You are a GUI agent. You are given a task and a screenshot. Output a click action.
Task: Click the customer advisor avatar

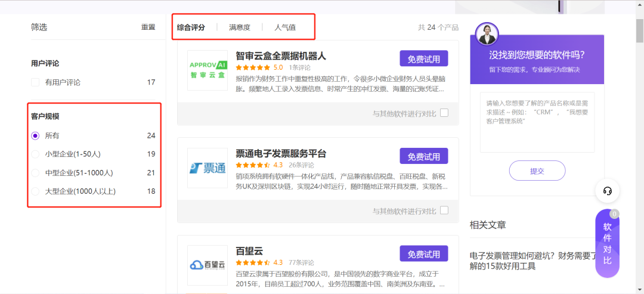pos(487,34)
